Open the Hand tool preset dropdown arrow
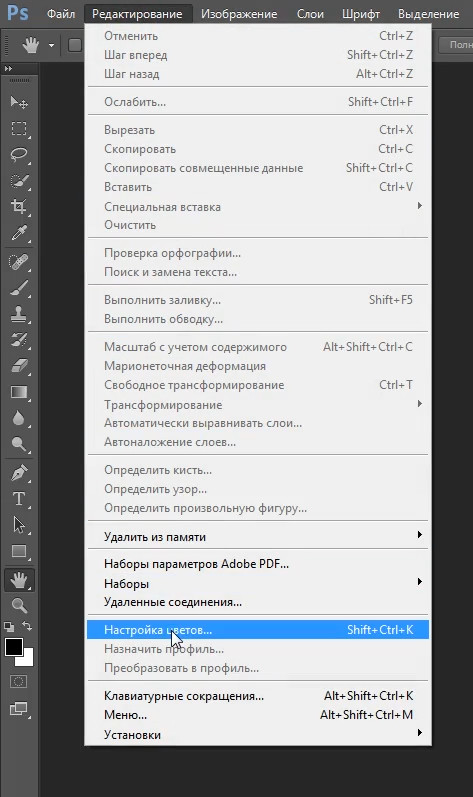The width and height of the screenshot is (473, 797). 51,45
